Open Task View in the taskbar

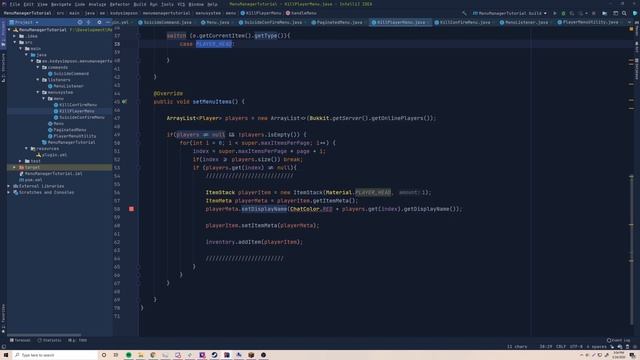[116, 355]
